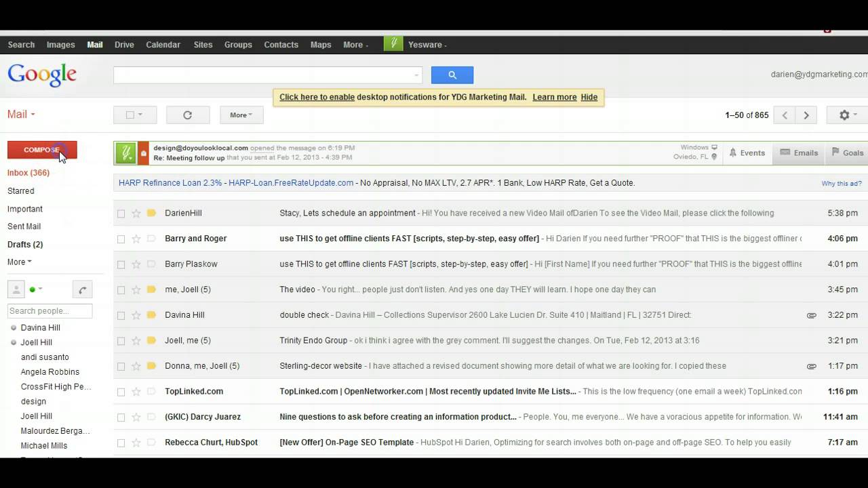Open the Yesware Emails tab
Viewport: 868px width, 488px height.
799,153
